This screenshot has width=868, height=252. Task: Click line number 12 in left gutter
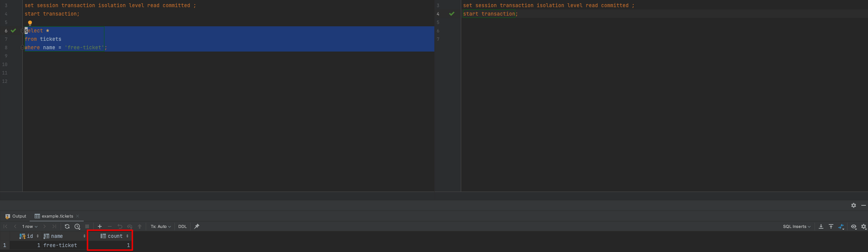[x=5, y=81]
